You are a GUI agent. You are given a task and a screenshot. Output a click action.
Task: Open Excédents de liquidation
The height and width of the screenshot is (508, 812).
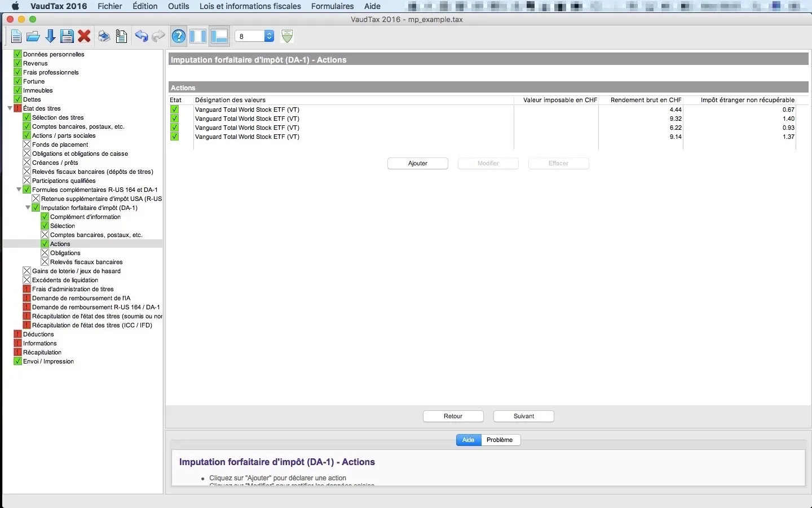pyautogui.click(x=65, y=280)
